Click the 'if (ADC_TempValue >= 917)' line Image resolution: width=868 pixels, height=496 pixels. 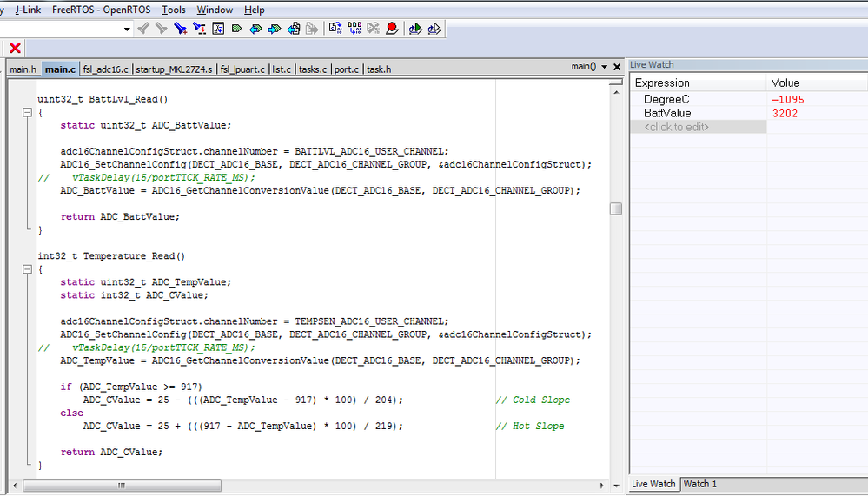131,387
